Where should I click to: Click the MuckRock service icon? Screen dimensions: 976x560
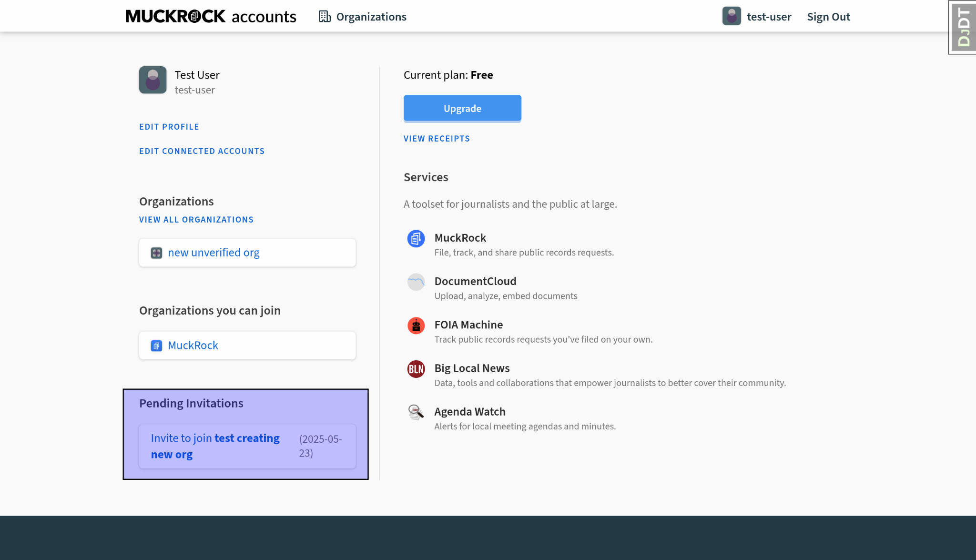[x=416, y=238]
